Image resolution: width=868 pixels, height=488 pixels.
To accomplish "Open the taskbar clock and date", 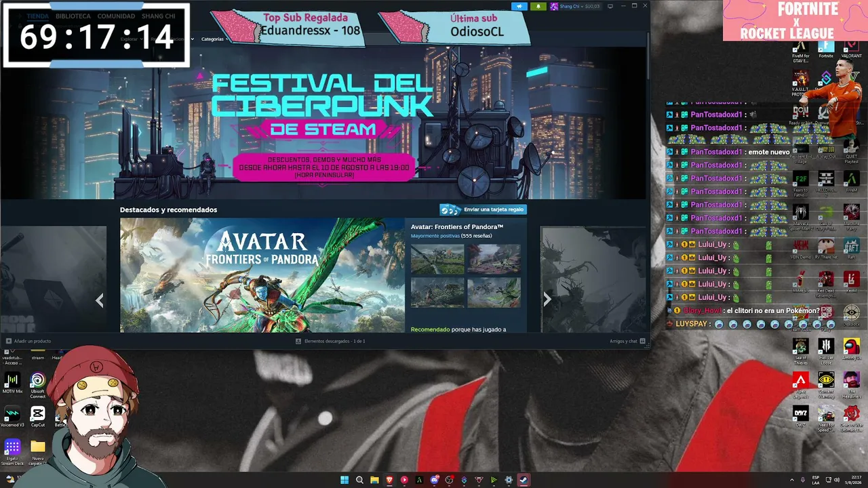I will pyautogui.click(x=853, y=480).
